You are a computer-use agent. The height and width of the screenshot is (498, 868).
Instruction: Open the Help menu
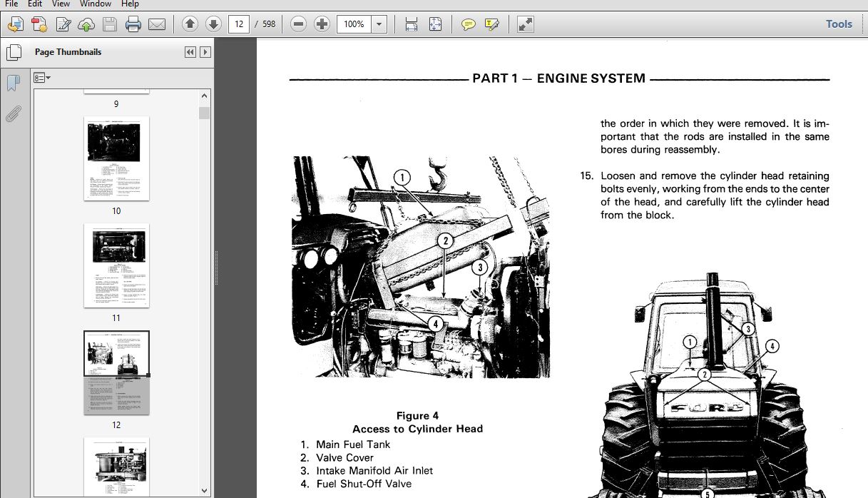click(x=130, y=4)
